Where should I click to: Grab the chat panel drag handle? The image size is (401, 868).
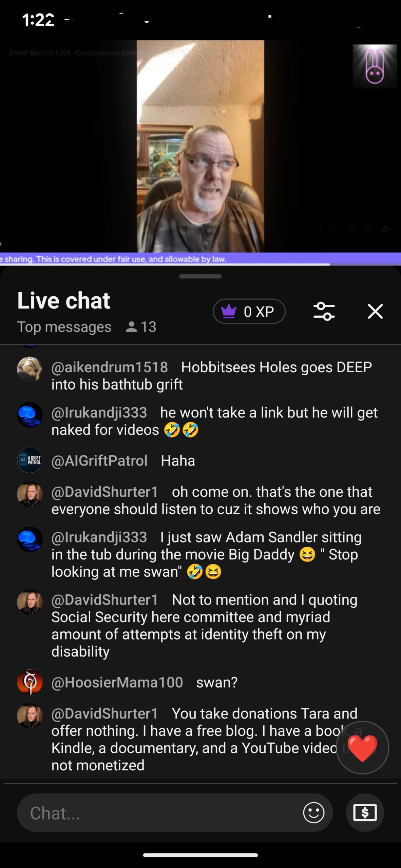(x=200, y=276)
